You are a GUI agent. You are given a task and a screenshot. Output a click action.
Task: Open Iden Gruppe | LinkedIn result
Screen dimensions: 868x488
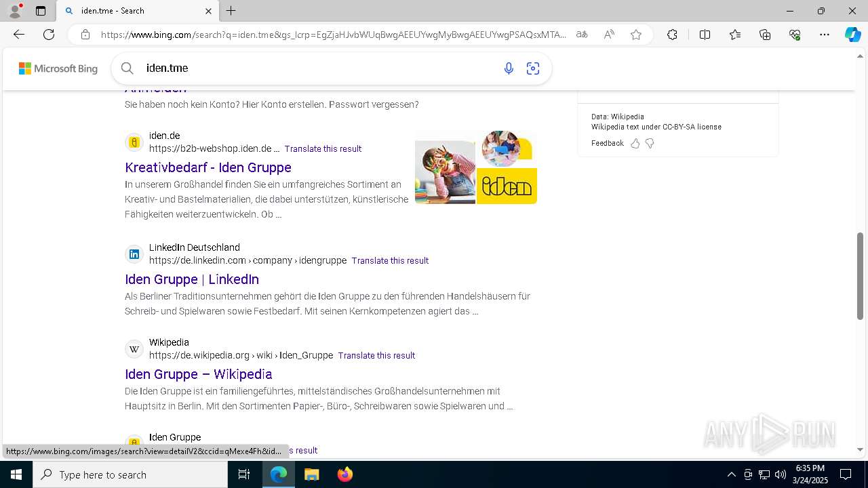(192, 279)
